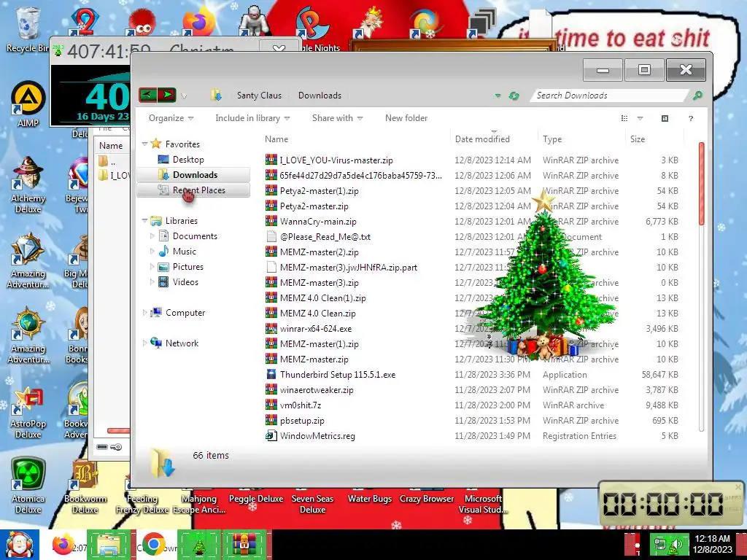This screenshot has width=747, height=560.
Task: Expand the Network tree node
Action: click(145, 343)
